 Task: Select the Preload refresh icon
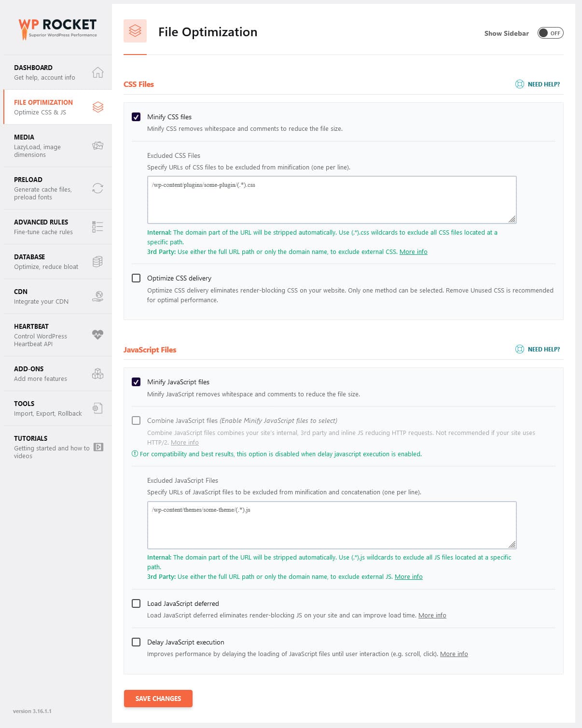pos(97,189)
